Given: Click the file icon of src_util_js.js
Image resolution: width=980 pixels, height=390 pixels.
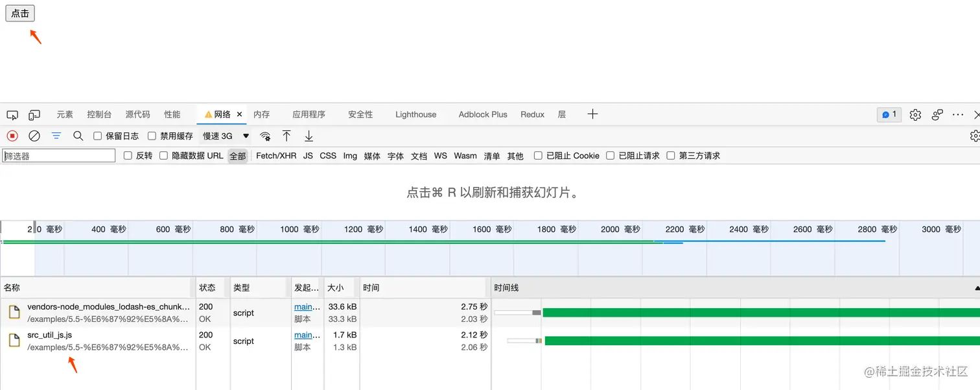Looking at the screenshot, I should [14, 341].
